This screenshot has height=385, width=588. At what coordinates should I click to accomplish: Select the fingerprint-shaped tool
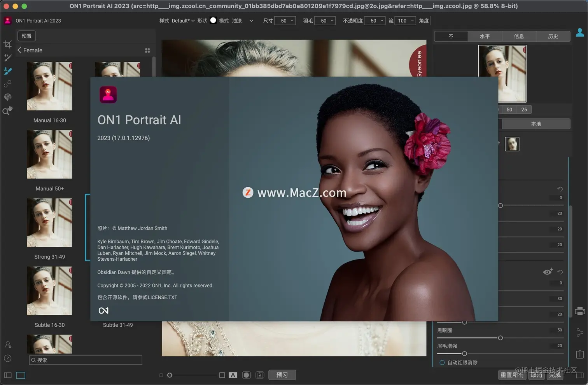[7, 97]
